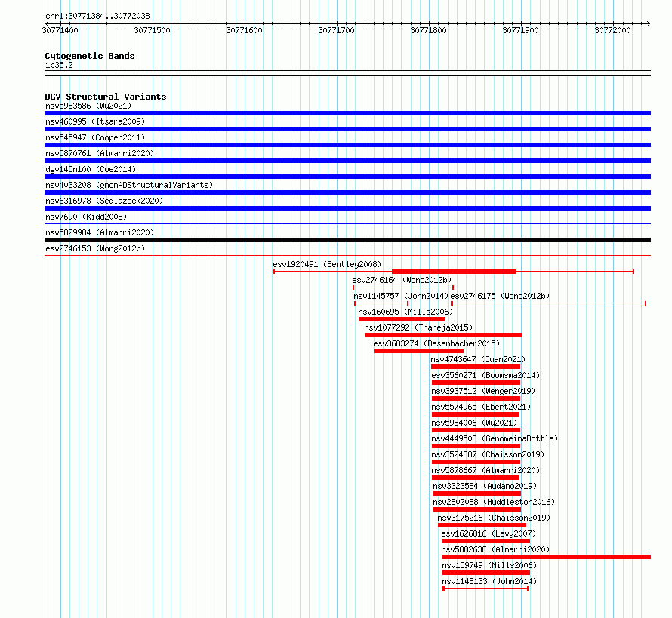Open the dgv145n100 (Coe2014) label

(91, 169)
